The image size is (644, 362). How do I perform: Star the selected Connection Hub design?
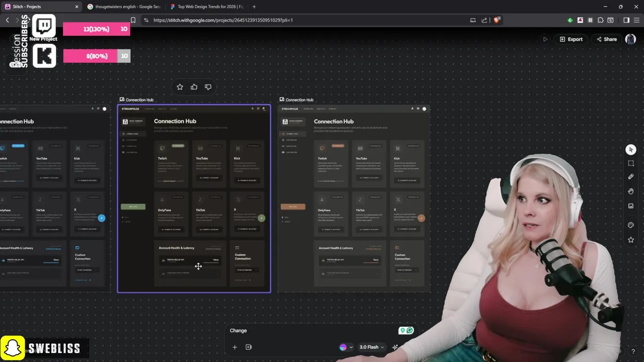[180, 87]
